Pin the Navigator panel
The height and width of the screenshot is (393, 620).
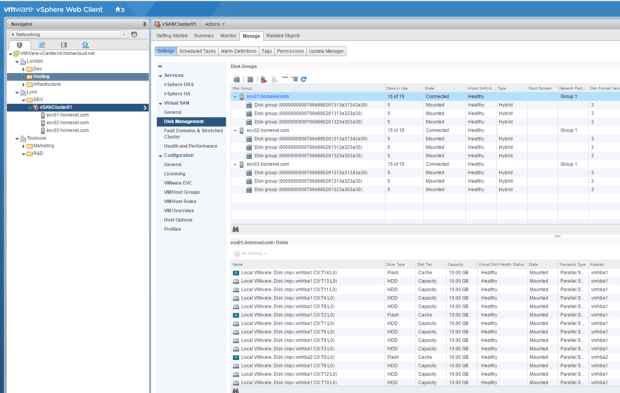(144, 24)
